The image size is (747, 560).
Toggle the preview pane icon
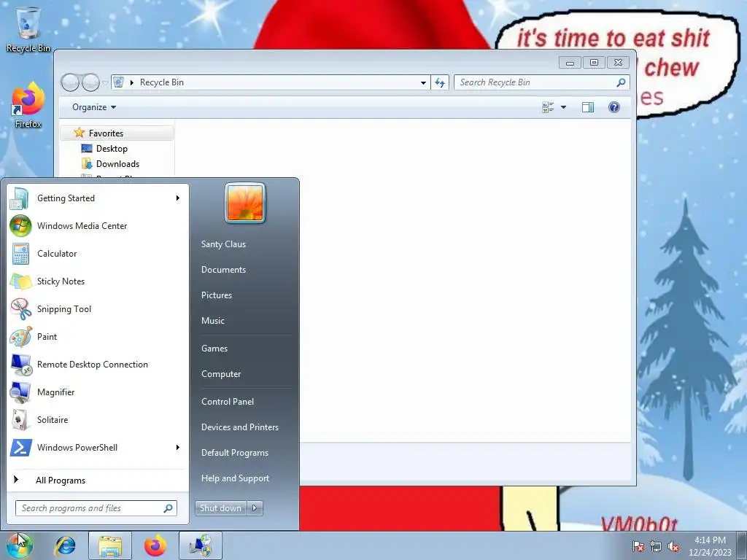click(588, 107)
